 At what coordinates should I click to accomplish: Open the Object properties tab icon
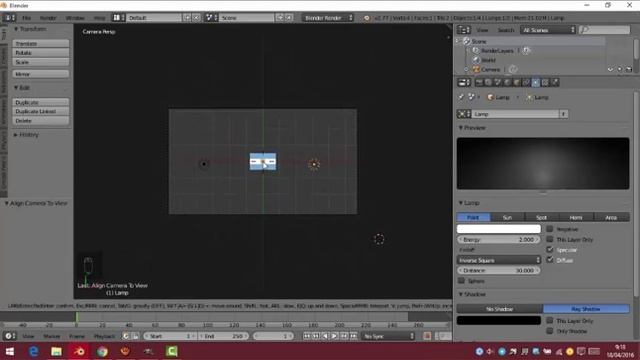coord(517,82)
